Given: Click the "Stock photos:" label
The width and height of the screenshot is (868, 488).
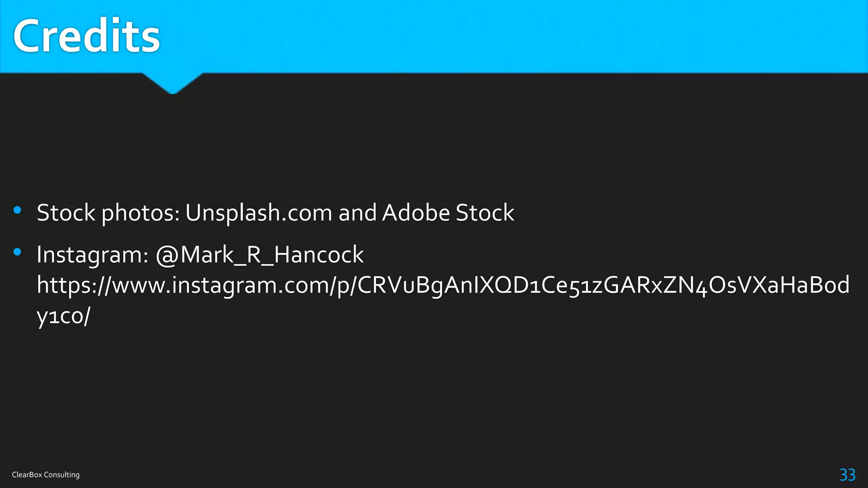Looking at the screenshot, I should [108, 213].
